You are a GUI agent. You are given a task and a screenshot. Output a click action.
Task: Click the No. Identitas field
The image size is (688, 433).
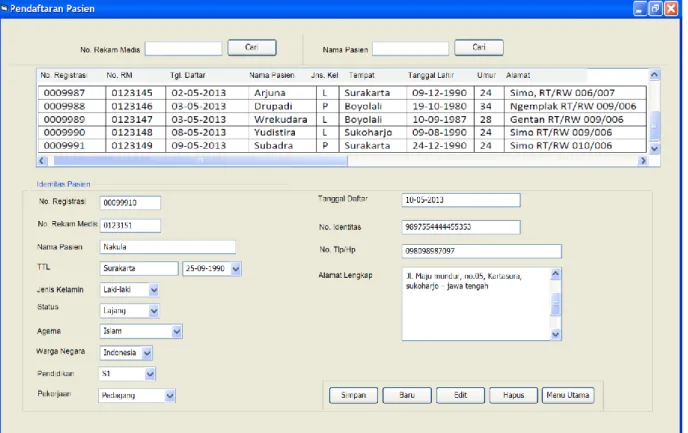click(461, 227)
